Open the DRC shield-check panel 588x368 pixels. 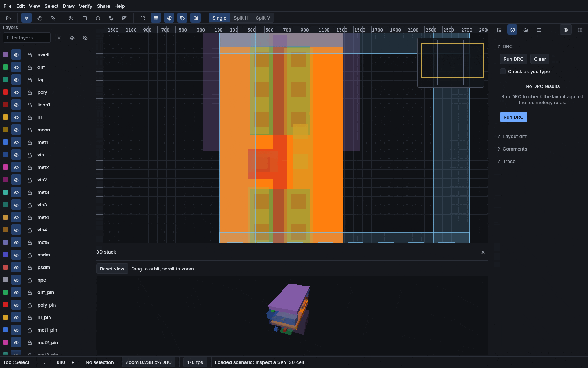pyautogui.click(x=512, y=30)
